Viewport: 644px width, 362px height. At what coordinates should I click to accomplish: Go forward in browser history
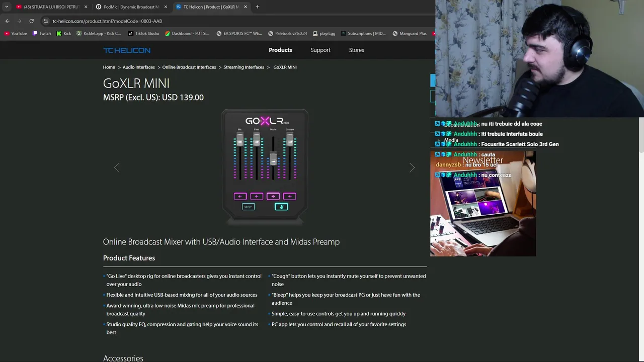click(x=19, y=21)
